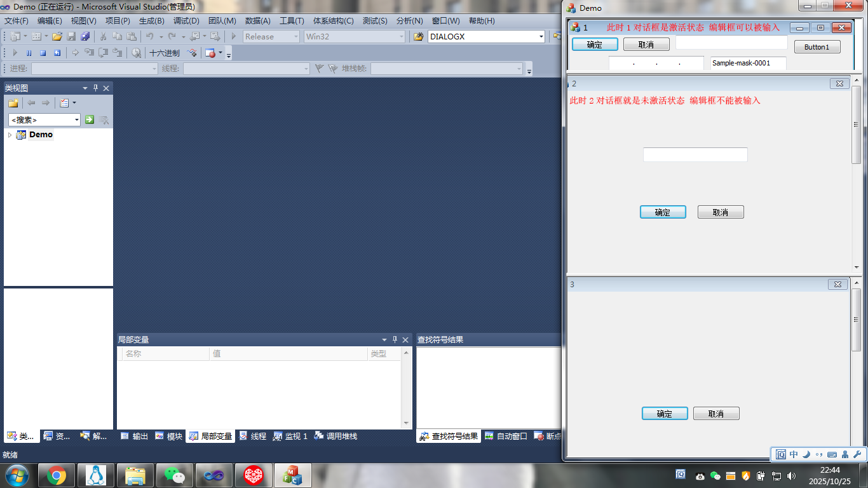Click the Save All icon

85,36
